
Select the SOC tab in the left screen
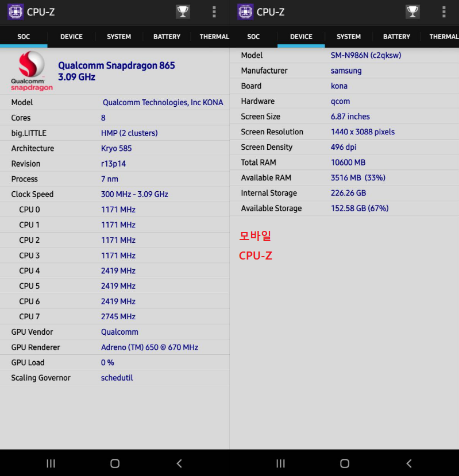click(24, 37)
